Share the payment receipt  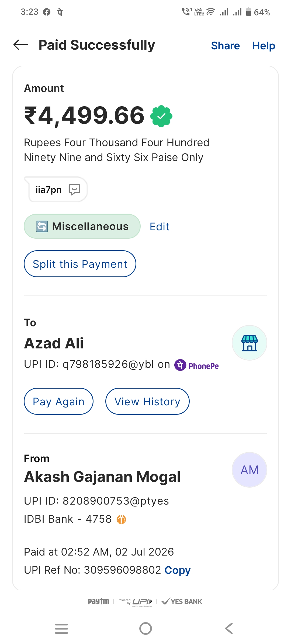(225, 46)
